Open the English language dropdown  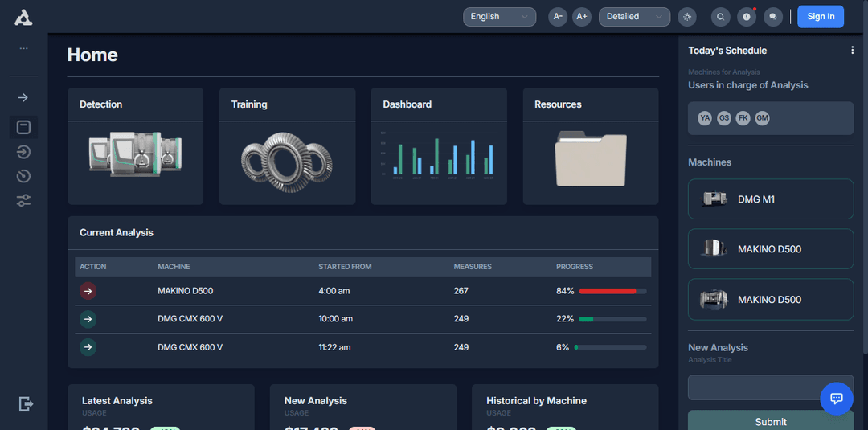(x=499, y=17)
